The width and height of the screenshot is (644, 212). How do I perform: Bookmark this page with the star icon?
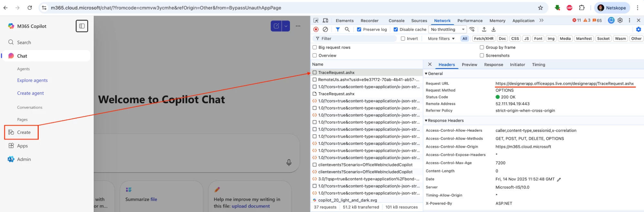[541, 8]
